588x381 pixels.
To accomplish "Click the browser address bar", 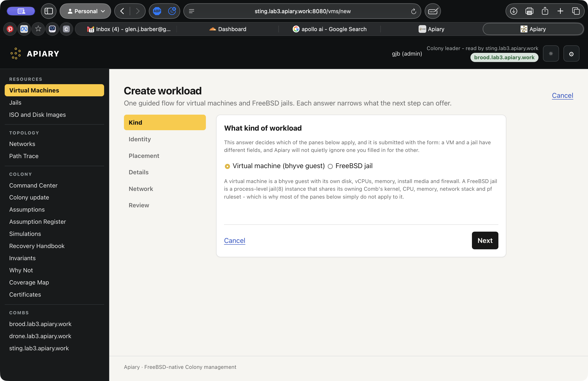I will point(302,11).
